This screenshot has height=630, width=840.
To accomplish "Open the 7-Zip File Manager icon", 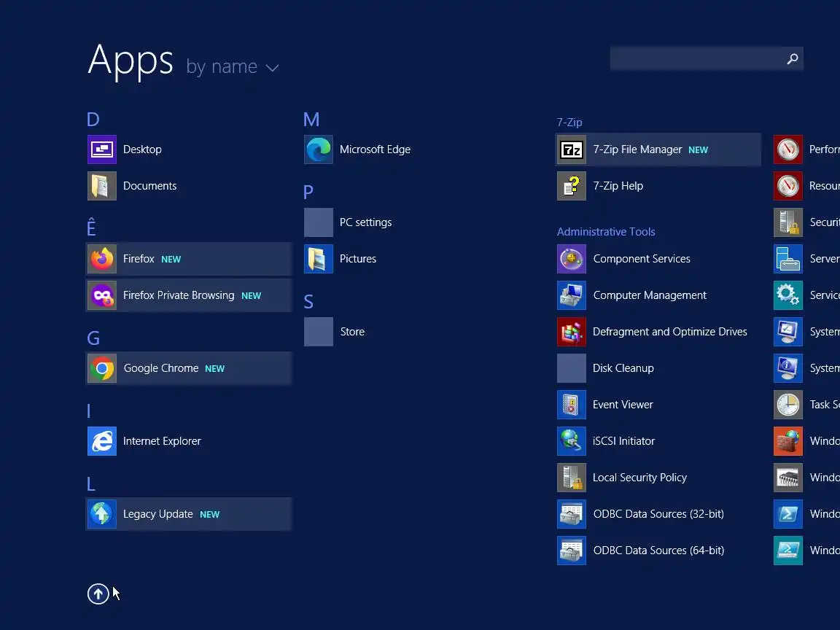I will [x=572, y=149].
